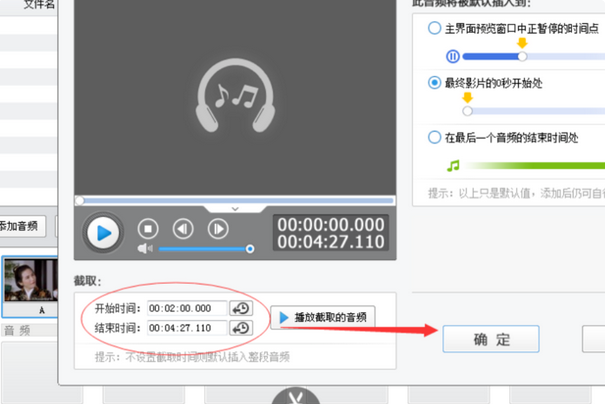Click the headphone music placeholder
The height and width of the screenshot is (404, 605).
tap(235, 95)
